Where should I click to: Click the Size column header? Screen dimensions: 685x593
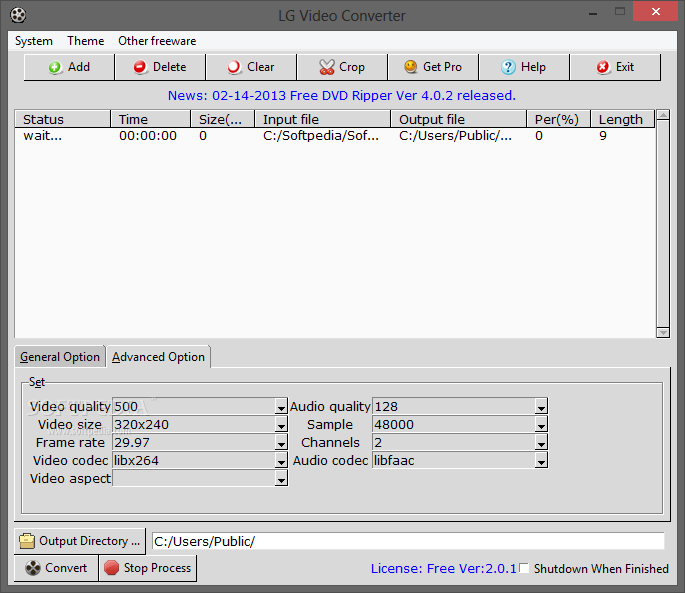222,119
